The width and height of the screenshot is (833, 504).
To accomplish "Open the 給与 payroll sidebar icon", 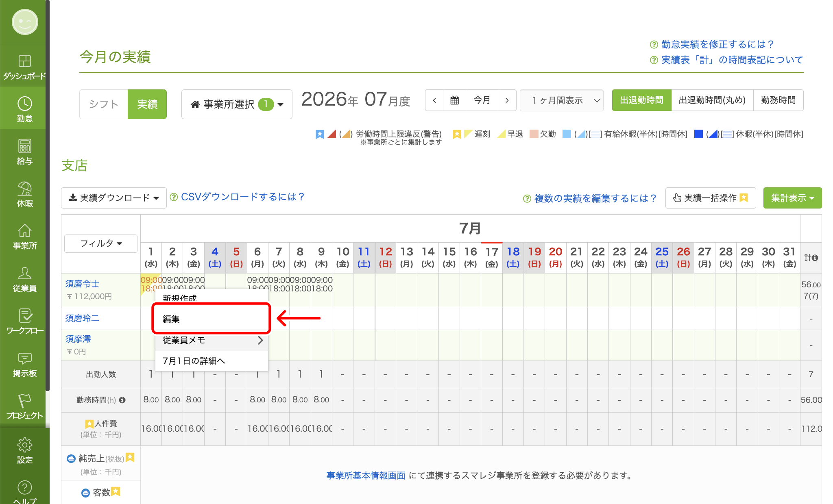I will click(x=24, y=152).
